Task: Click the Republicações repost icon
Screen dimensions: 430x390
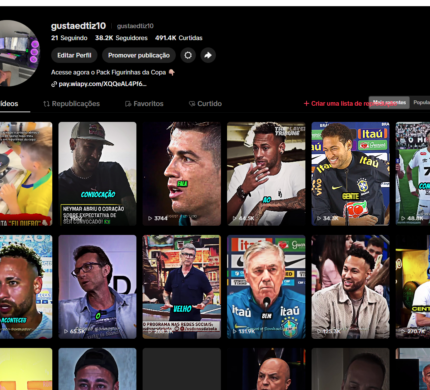Action: 46,104
